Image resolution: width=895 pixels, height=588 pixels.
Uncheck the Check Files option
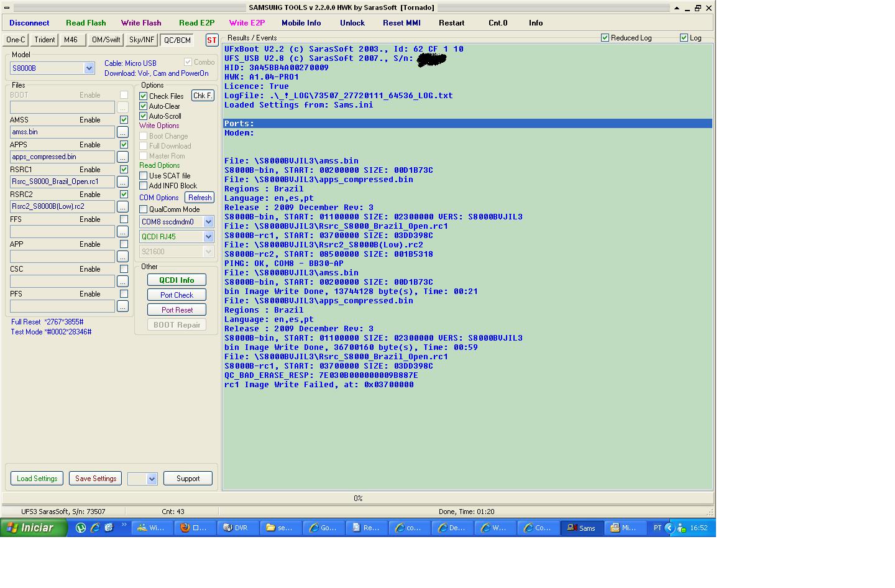[x=143, y=96]
